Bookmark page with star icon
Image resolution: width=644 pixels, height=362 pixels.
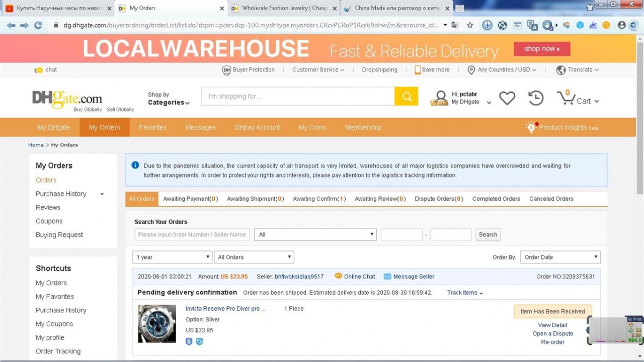[470, 25]
